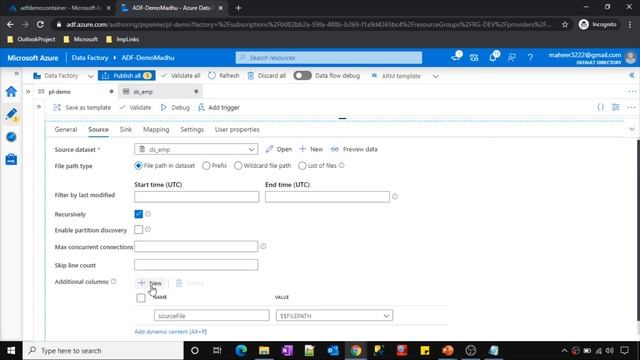Expand the factory resources pane chevrons
The image size is (640, 360).
(x=28, y=91)
